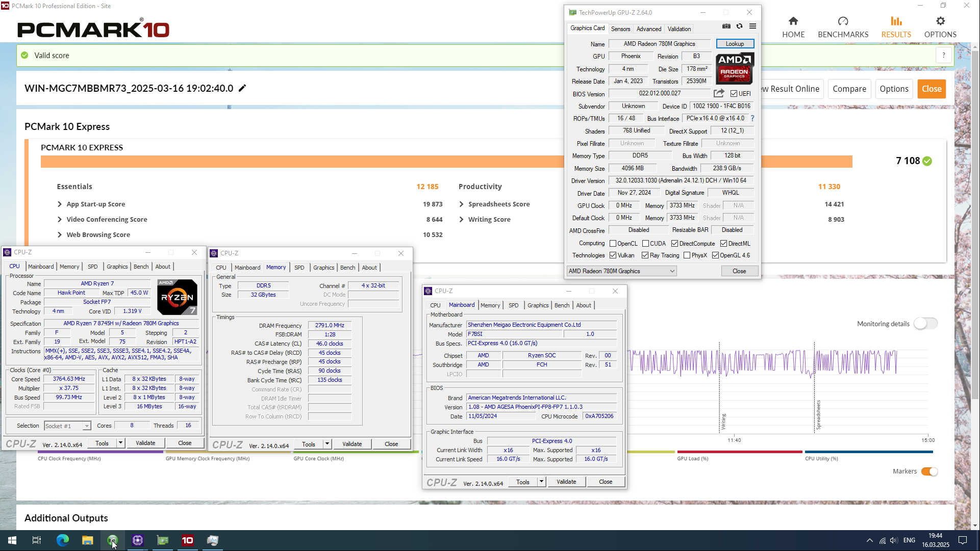The width and height of the screenshot is (980, 551).
Task: Toggle the Vulkan checkbox
Action: [613, 255]
